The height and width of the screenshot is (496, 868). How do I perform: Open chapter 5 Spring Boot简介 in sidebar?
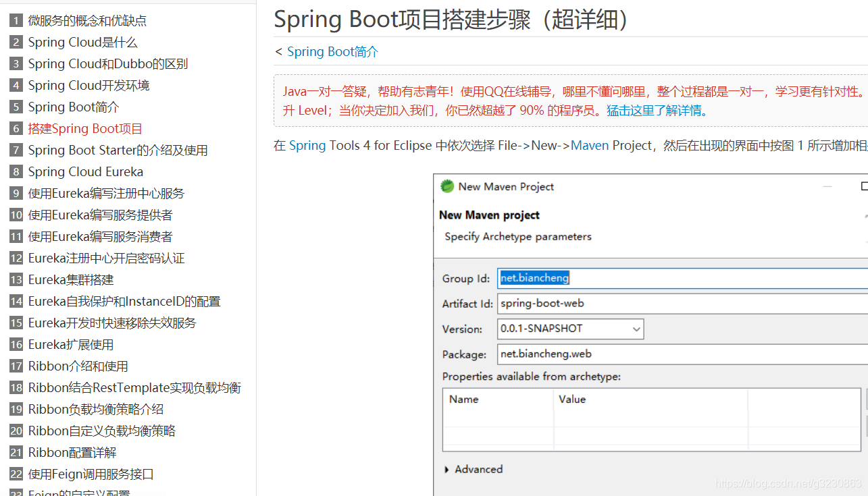coord(74,107)
